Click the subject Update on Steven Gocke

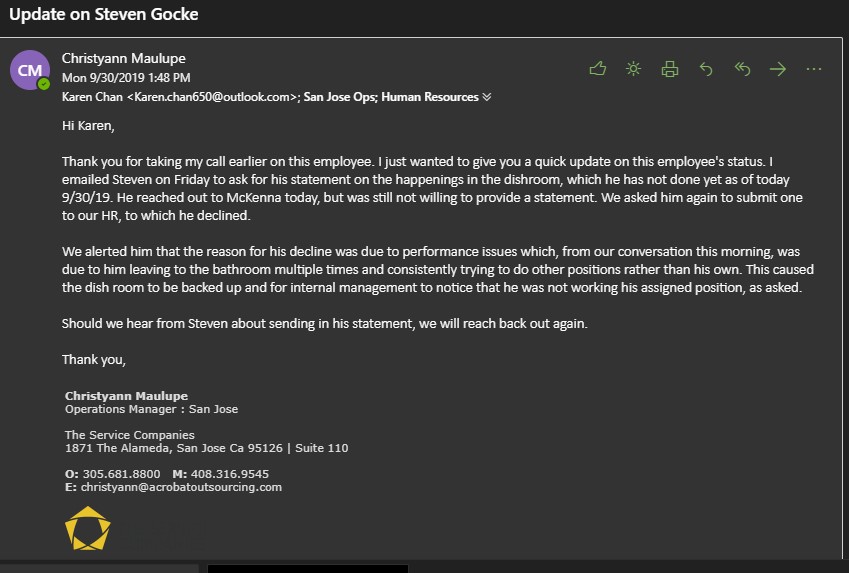[103, 15]
